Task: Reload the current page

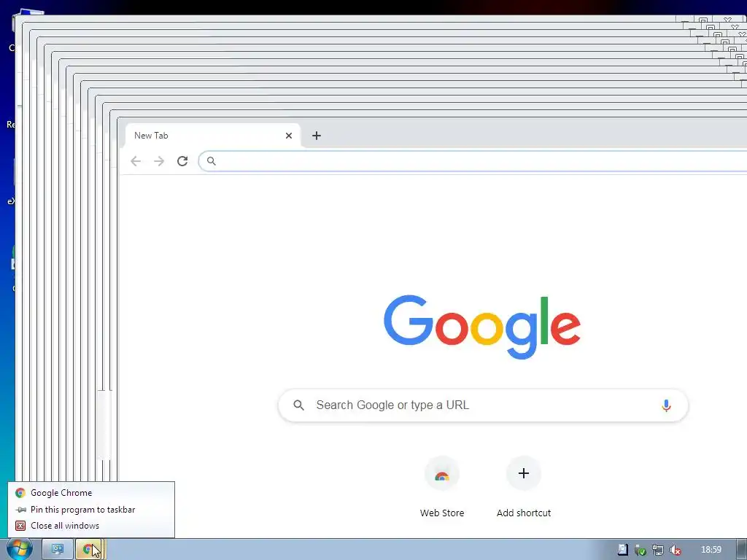Action: (x=182, y=161)
